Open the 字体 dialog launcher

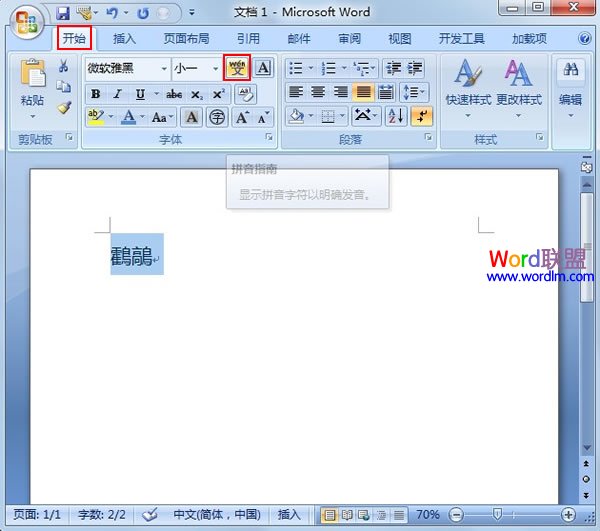coord(269,137)
